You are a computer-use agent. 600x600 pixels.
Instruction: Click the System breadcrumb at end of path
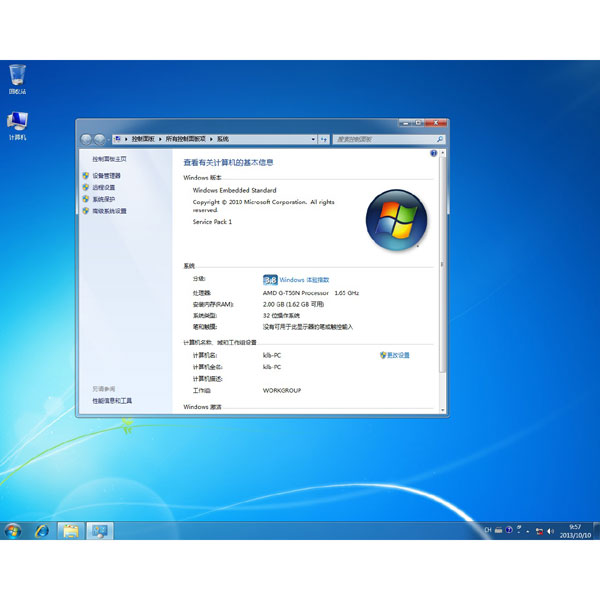[223, 139]
